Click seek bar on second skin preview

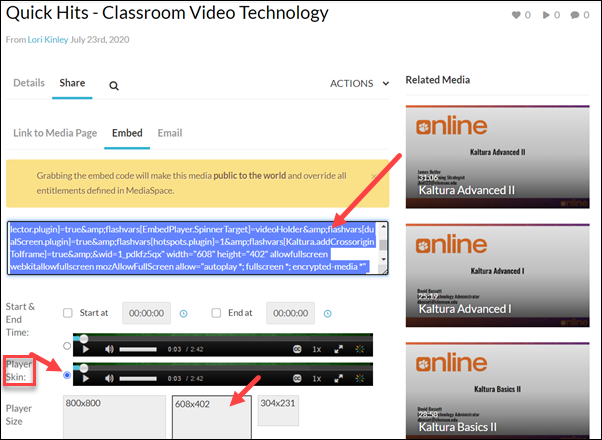pyautogui.click(x=223, y=367)
